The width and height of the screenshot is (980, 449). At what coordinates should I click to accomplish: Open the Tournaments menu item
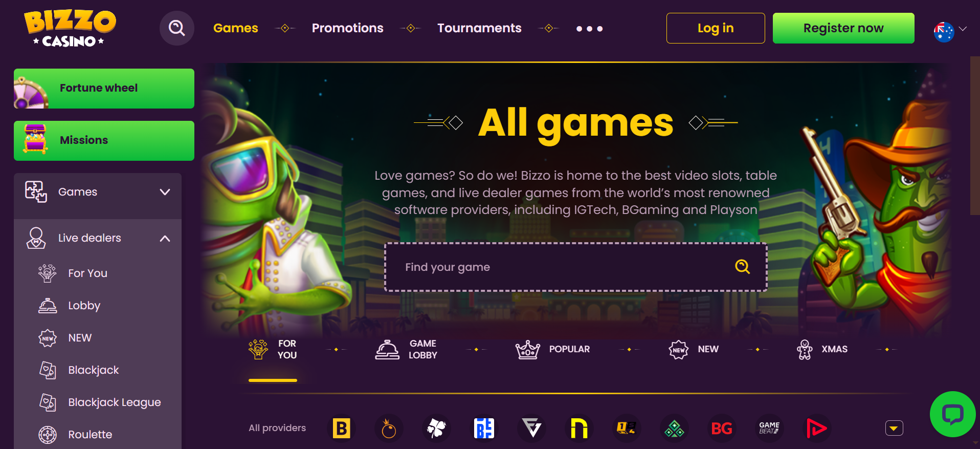point(479,28)
